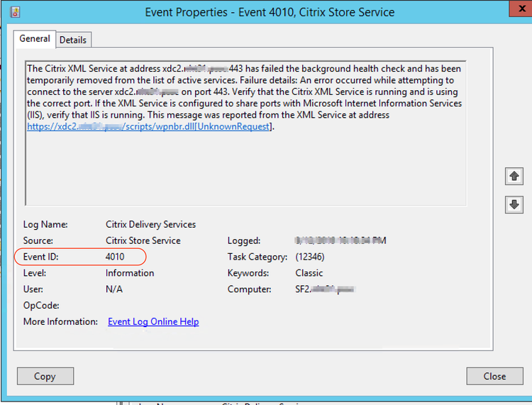Open Event Log Online Help link
This screenshot has height=405, width=532.
(153, 321)
